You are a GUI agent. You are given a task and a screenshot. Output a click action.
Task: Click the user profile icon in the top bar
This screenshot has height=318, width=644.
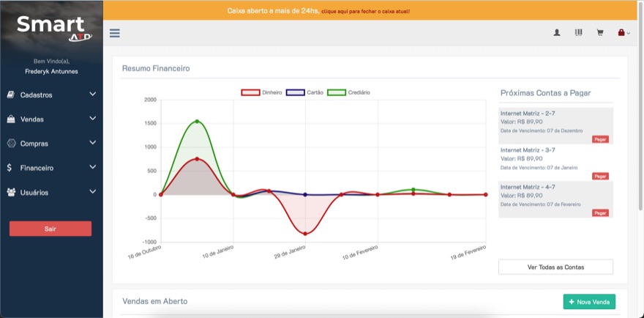point(556,33)
